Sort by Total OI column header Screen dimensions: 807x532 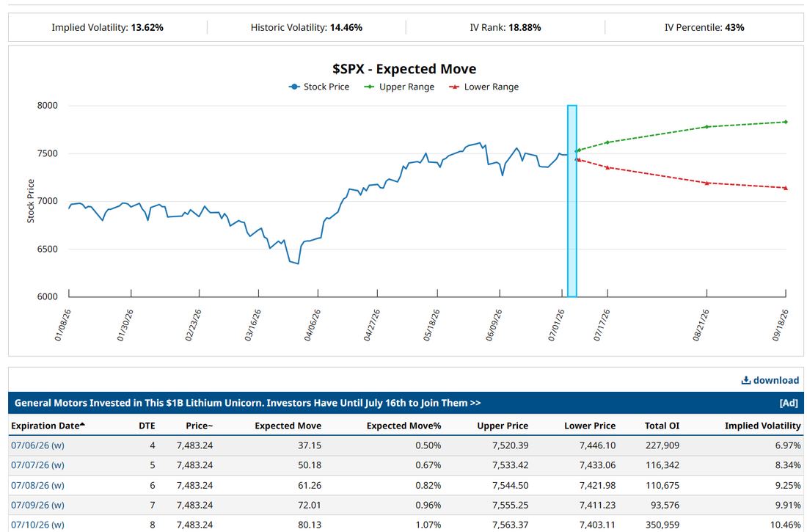click(x=662, y=426)
